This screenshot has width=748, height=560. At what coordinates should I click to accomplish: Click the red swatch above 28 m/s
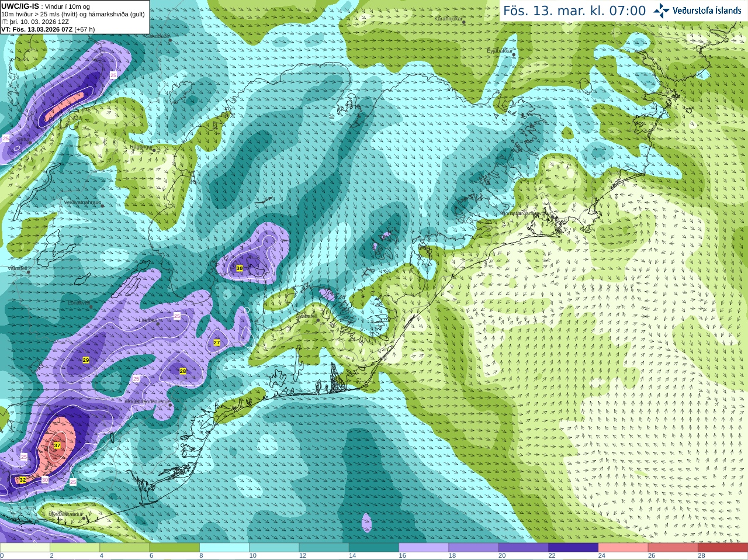[723, 548]
